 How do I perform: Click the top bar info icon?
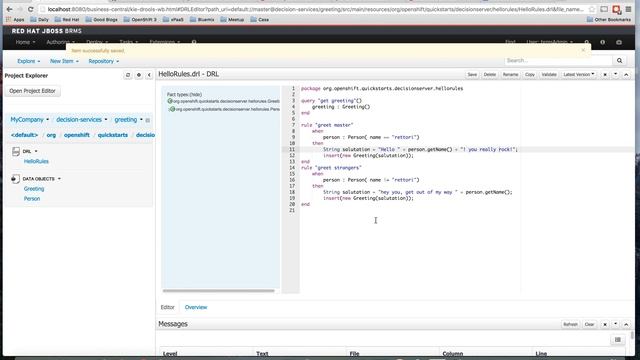[602, 42]
